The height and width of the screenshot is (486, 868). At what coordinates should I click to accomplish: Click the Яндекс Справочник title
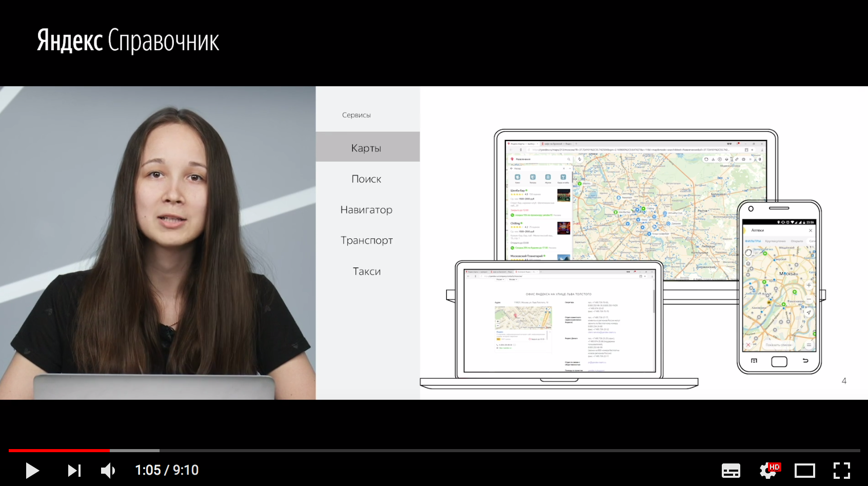tap(128, 40)
